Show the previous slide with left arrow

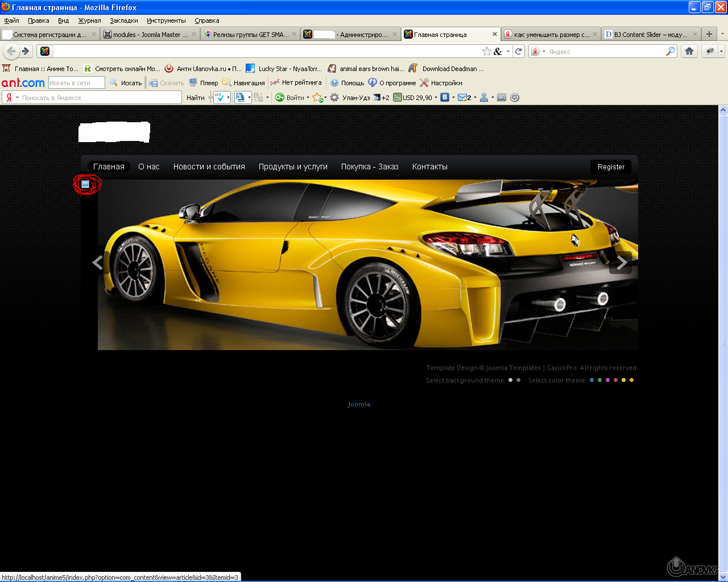(x=98, y=263)
